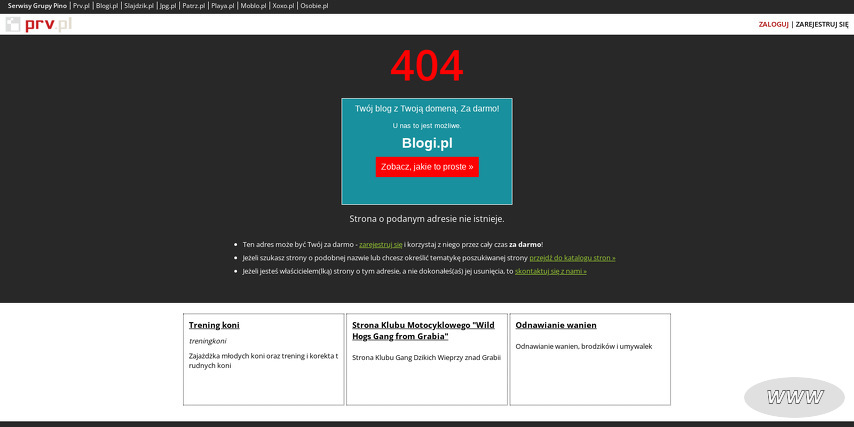
Task: Click ZAREJESTRUJ SIĘ register link
Action: pyautogui.click(x=822, y=24)
